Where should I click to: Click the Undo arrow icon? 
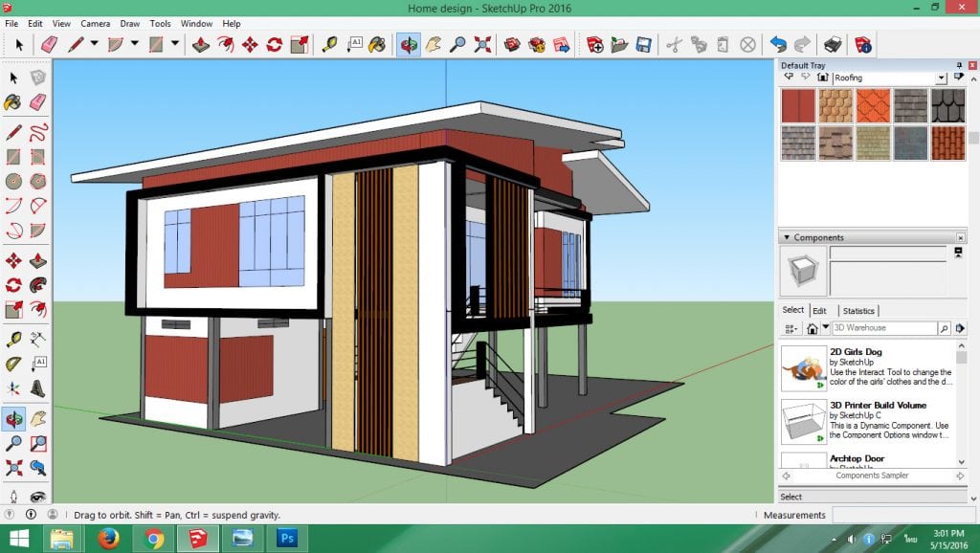(x=778, y=44)
